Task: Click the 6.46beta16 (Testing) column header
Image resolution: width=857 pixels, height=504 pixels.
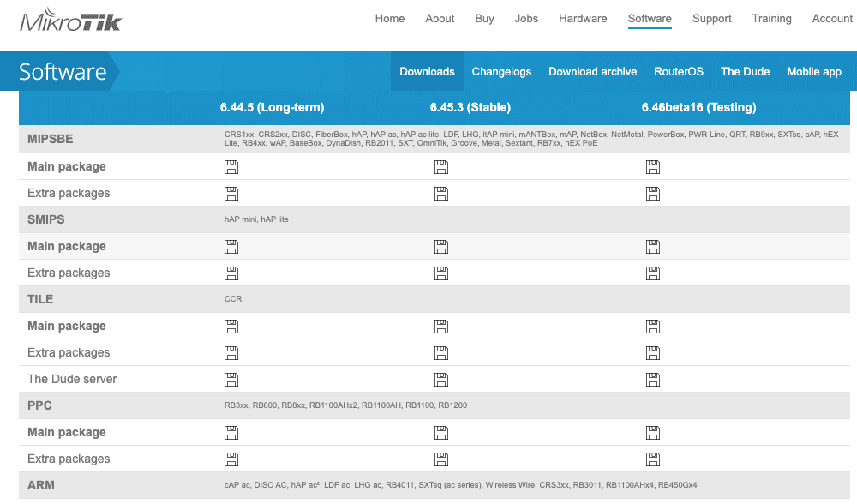Action: 698,107
